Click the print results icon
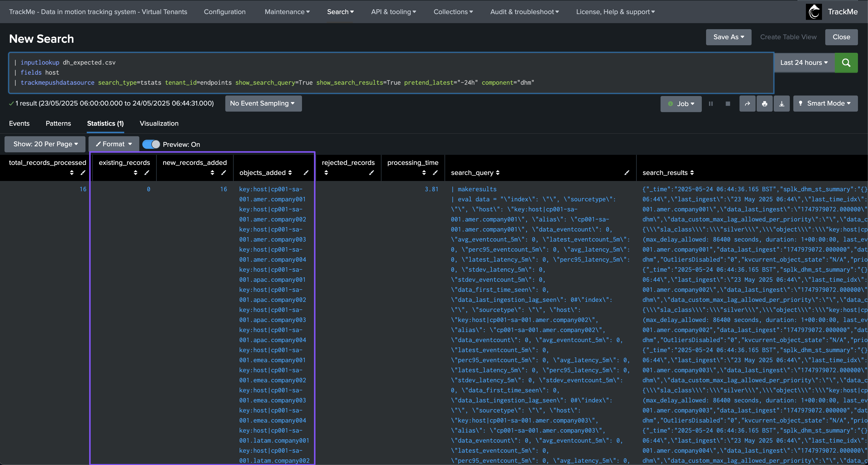This screenshot has width=868, height=465. click(764, 104)
